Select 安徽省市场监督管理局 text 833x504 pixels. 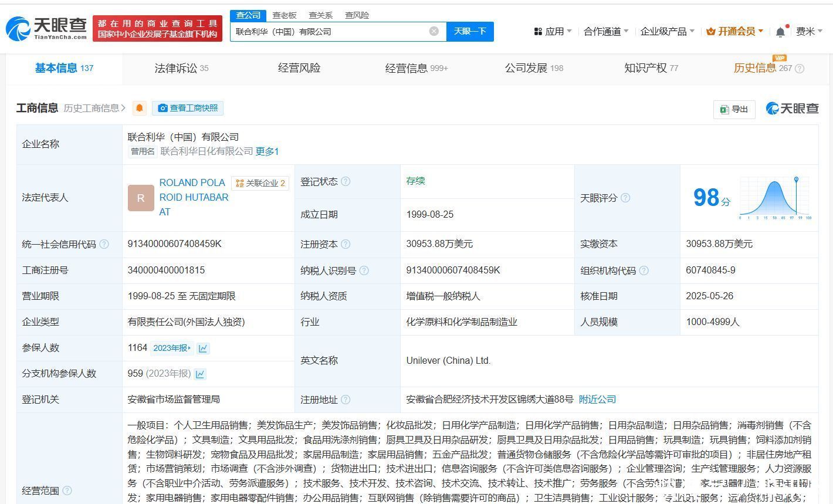174,400
